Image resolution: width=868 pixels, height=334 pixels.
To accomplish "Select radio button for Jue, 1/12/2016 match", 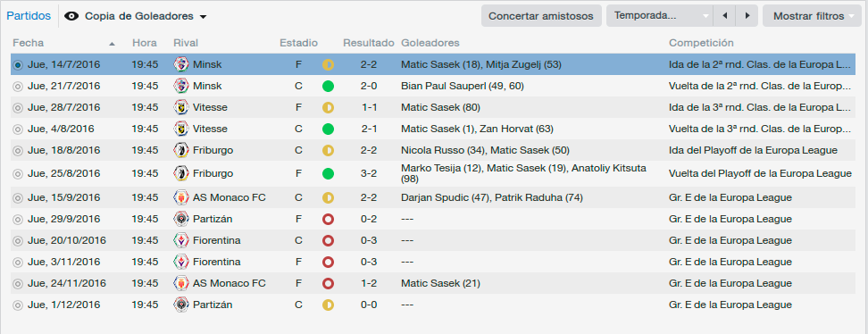I will [x=18, y=305].
